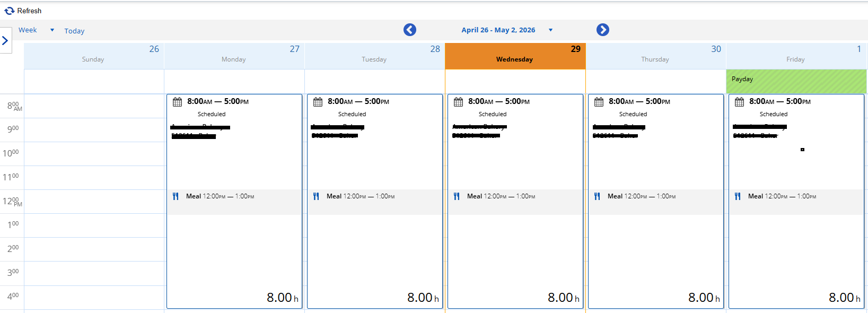Click the 8.00 h total on Wednesday
The height and width of the screenshot is (313, 868).
(564, 298)
